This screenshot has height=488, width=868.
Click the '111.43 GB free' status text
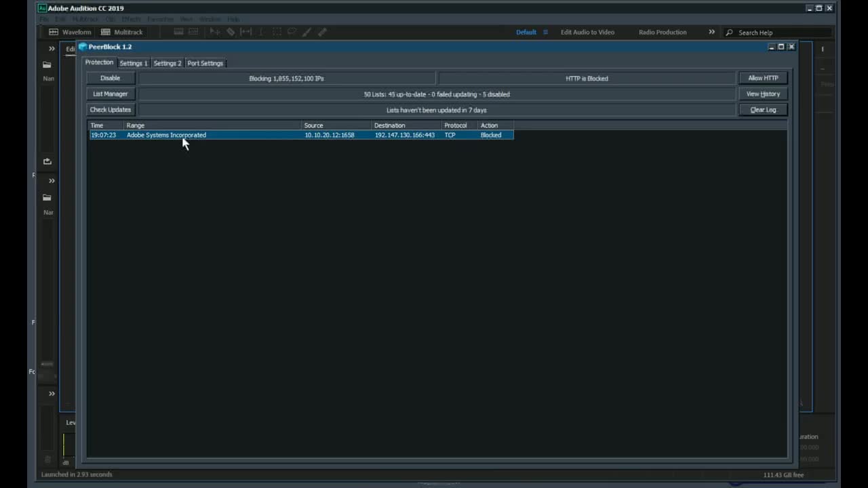[783, 475]
